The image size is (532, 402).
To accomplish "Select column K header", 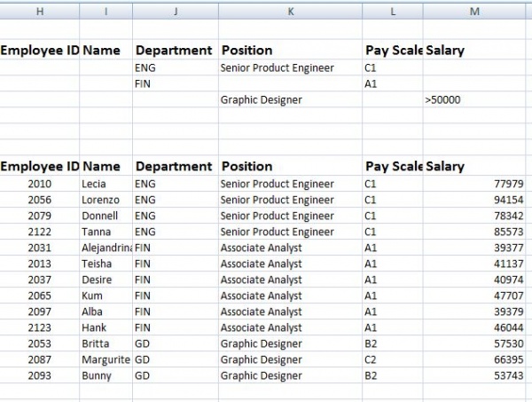I will 290,11.
